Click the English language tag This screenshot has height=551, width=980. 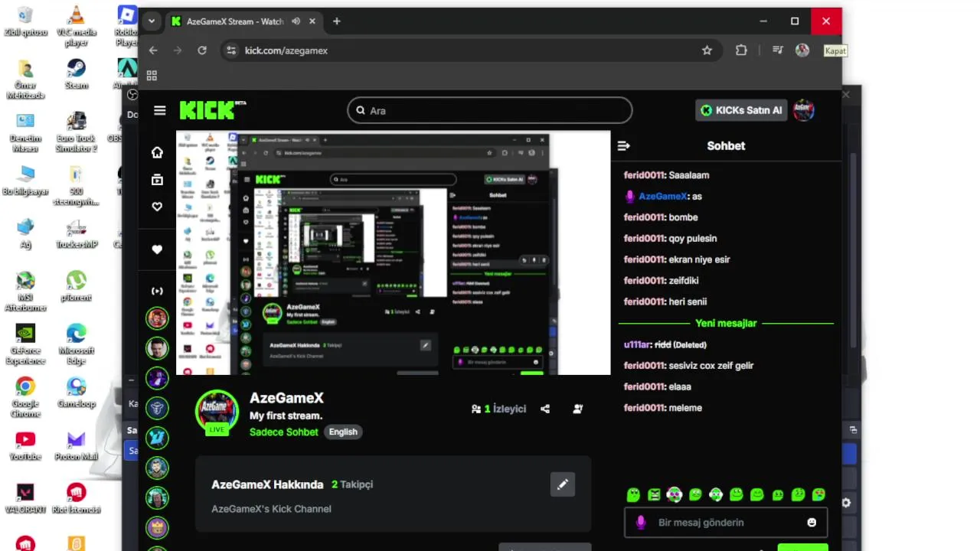coord(343,432)
